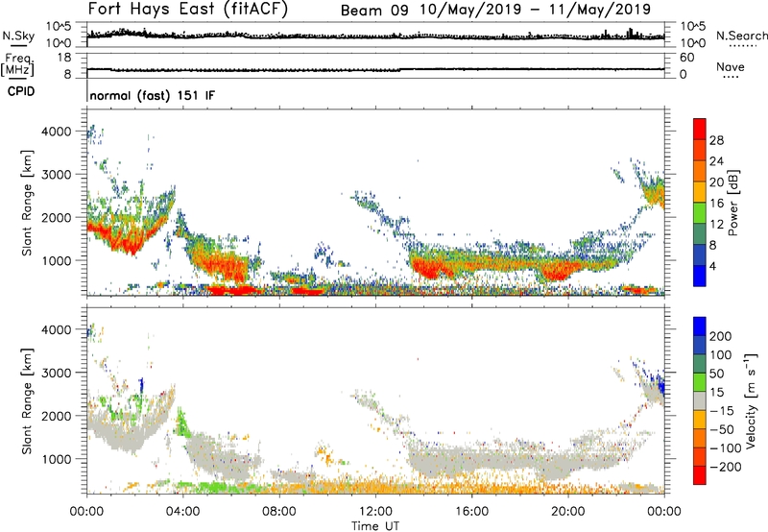
Task: Click the '20:00' time axis tick label
Action: (567, 512)
